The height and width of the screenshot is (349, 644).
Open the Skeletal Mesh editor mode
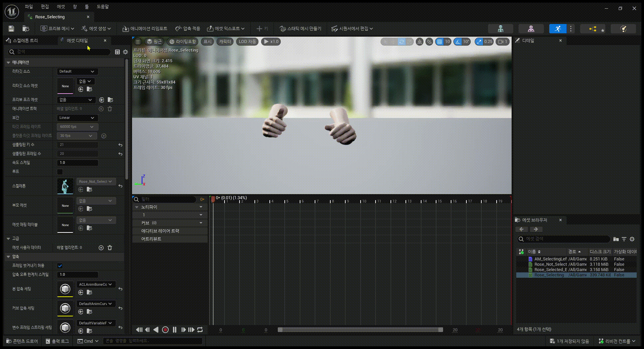pos(531,29)
